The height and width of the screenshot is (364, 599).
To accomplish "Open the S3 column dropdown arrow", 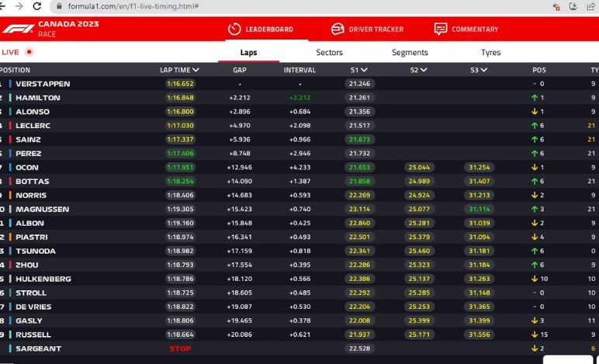I will 484,70.
